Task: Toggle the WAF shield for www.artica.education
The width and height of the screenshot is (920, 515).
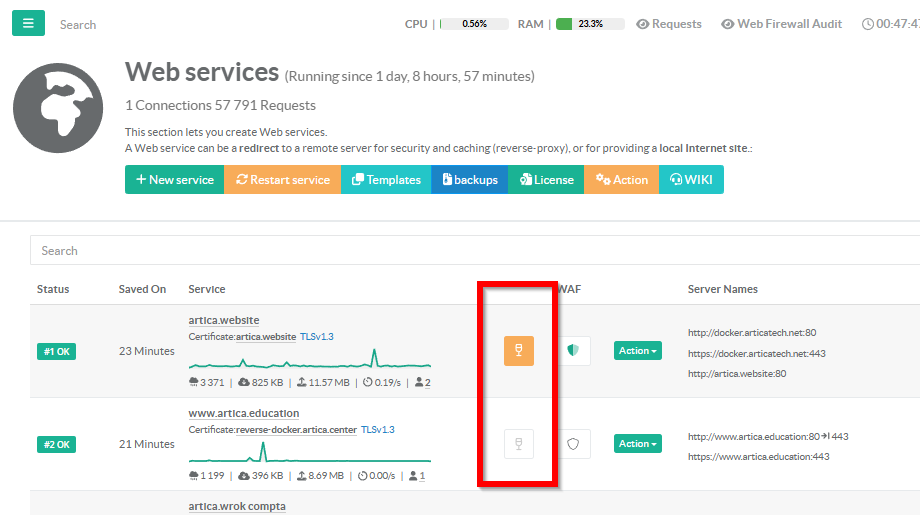Action: (x=573, y=444)
